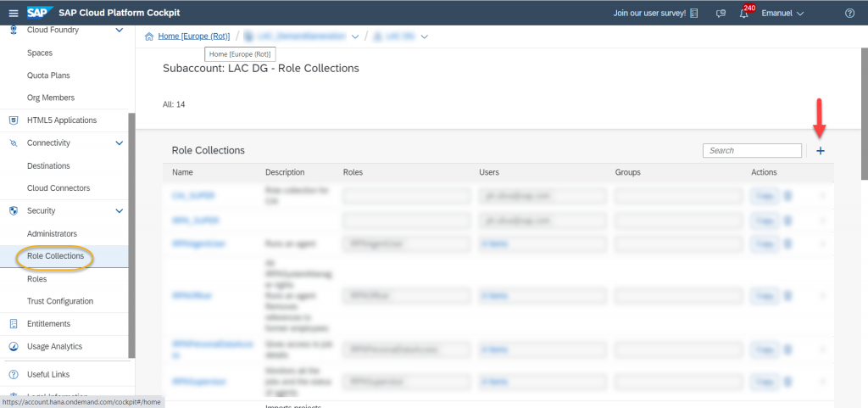The image size is (868, 408).
Task: Click the 'All: 14' count text
Action: (174, 104)
